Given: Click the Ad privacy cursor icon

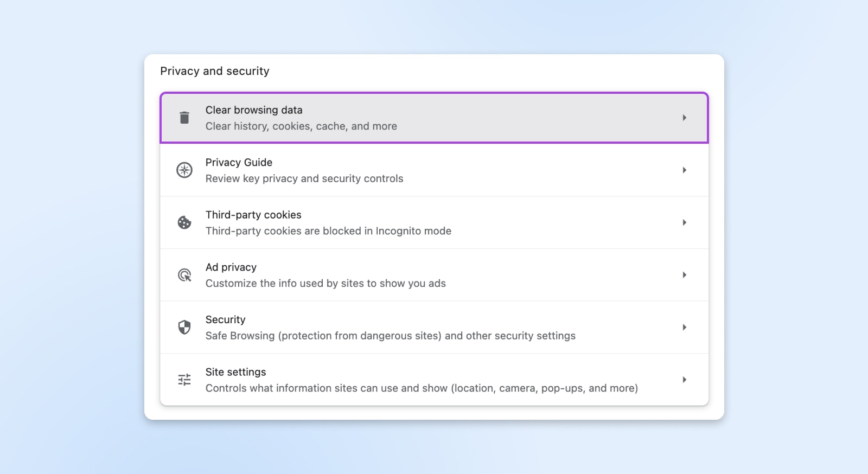Looking at the screenshot, I should point(184,275).
